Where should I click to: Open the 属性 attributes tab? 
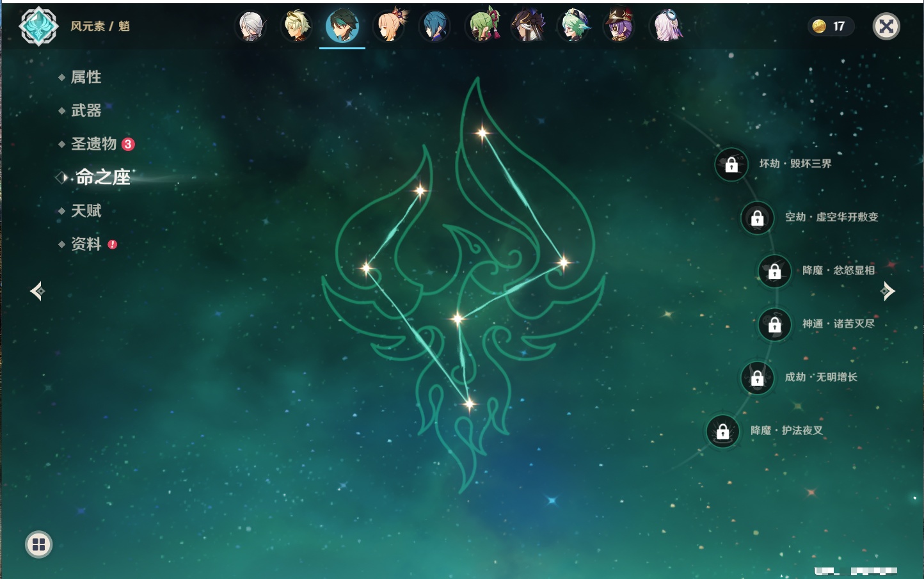86,77
